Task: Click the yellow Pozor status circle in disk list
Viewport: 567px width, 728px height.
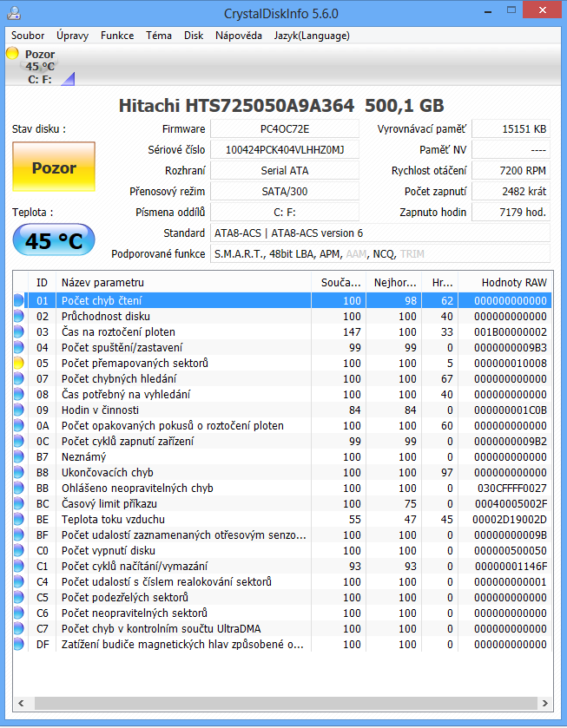Action: [12, 54]
